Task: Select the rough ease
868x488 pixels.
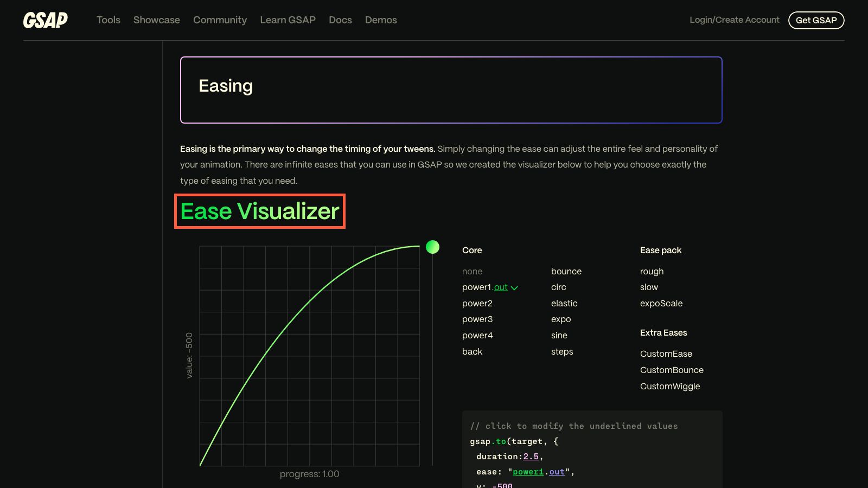Action: pos(652,271)
